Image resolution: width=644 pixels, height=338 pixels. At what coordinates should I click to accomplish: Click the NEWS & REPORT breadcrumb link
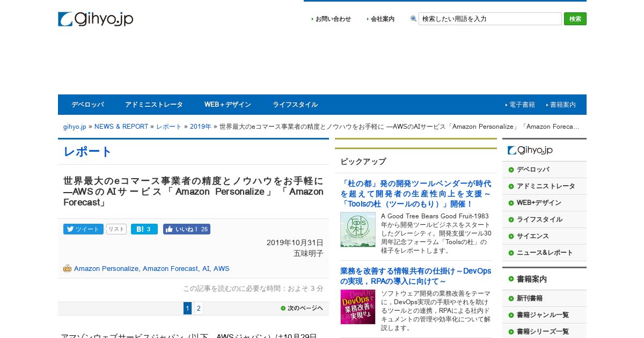(x=121, y=127)
